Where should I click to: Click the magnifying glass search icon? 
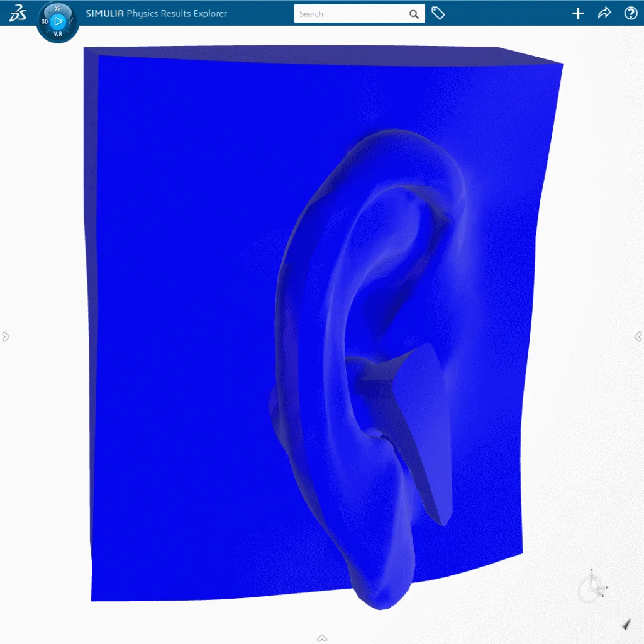point(414,14)
